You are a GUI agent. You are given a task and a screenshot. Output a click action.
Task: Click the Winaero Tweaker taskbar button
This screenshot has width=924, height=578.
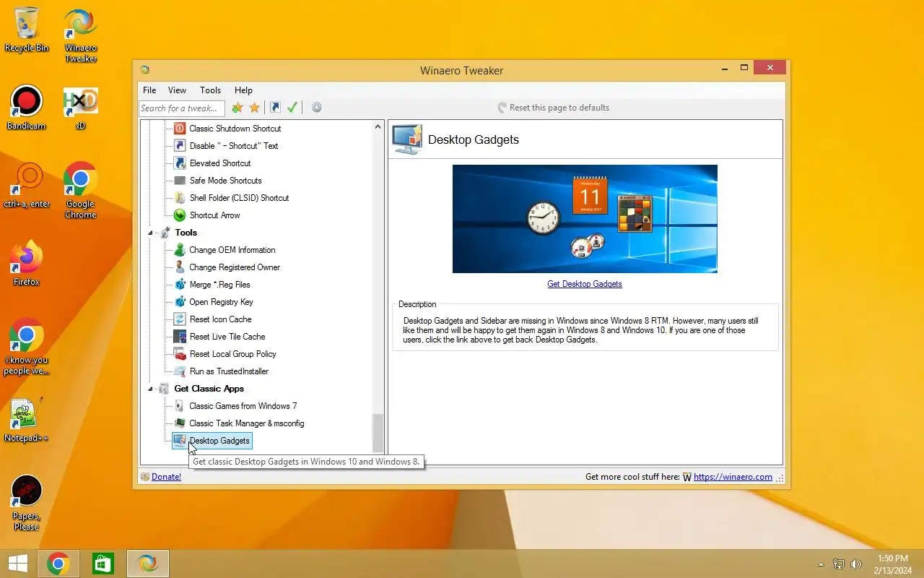(x=148, y=564)
